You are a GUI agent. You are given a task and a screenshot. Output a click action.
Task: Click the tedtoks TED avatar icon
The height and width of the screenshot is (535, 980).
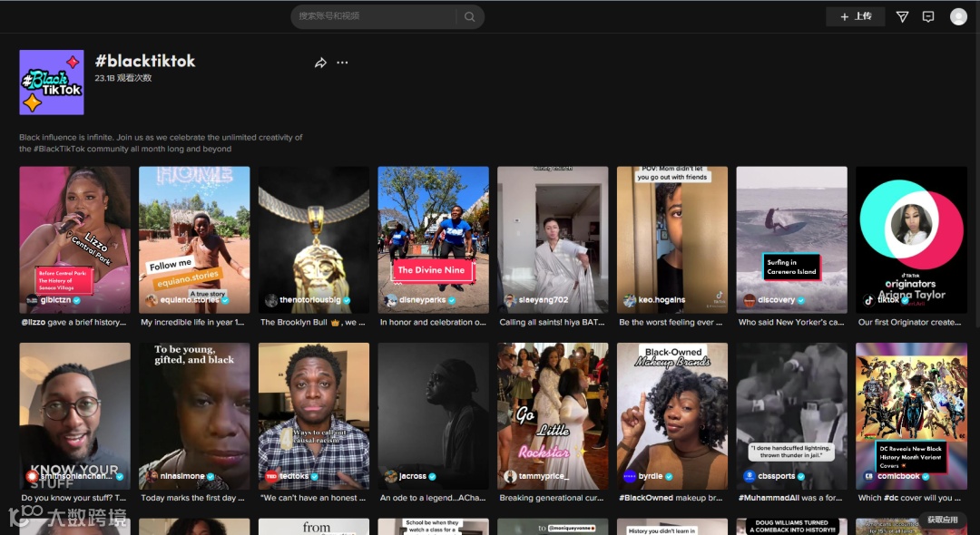click(271, 476)
